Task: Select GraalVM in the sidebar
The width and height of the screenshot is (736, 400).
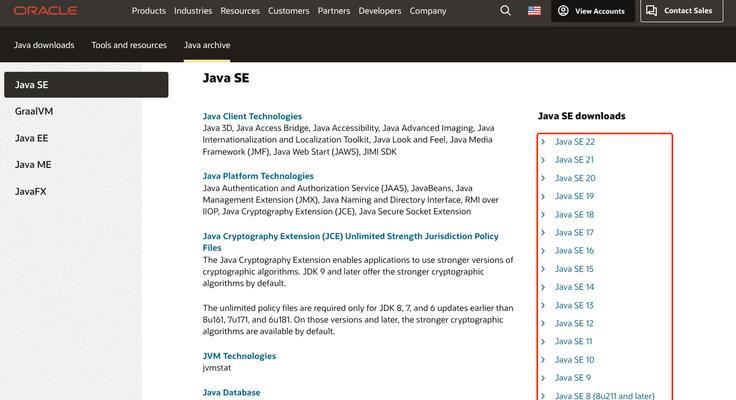Action: (34, 111)
